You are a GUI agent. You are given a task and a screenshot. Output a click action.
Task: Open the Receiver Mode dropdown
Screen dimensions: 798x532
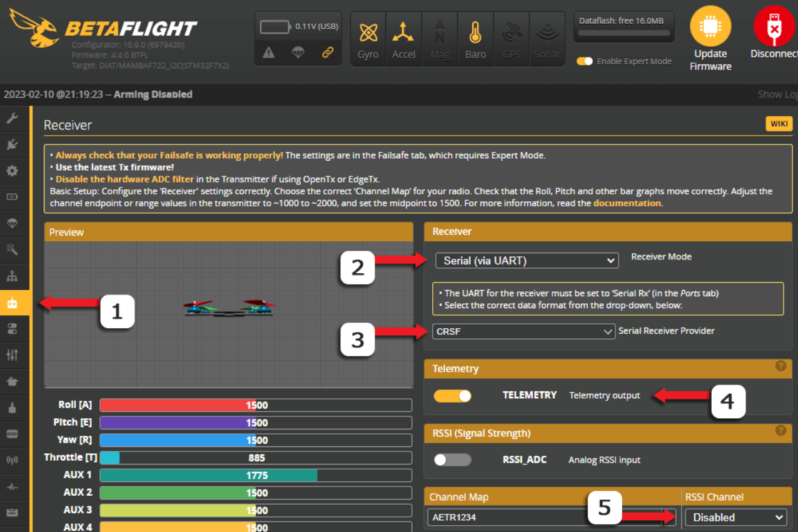(x=527, y=261)
